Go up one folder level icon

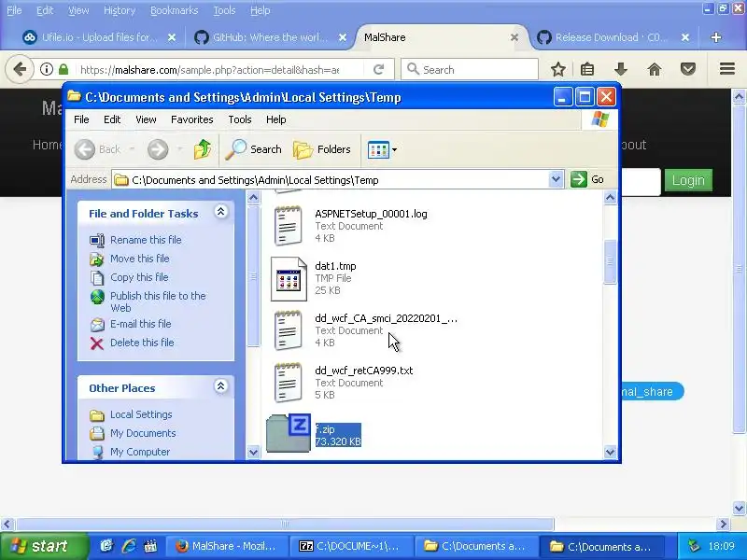pyautogui.click(x=203, y=149)
